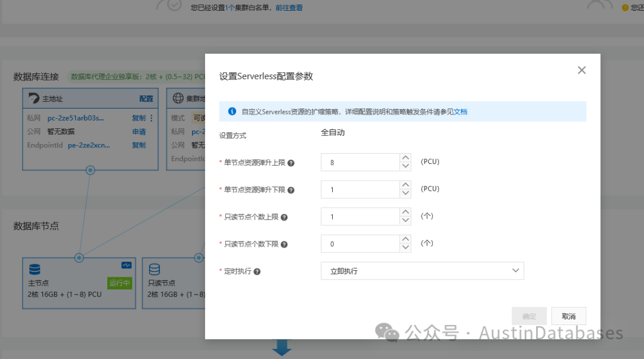Increase 单节点资源弹升上限 value with up arrow

pos(405,157)
